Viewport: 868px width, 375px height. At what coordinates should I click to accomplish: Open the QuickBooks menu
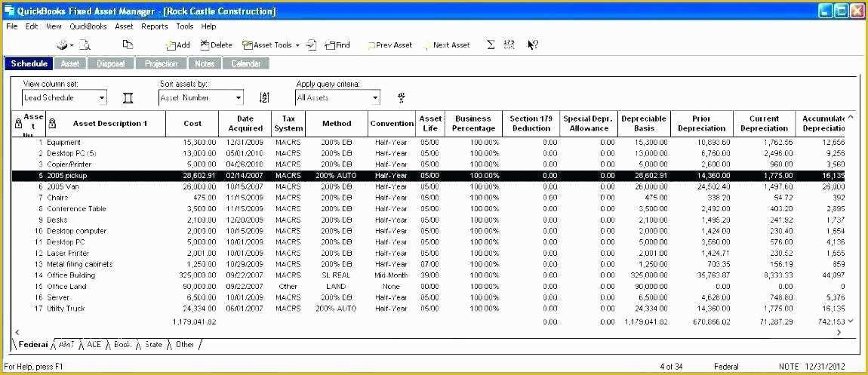88,26
